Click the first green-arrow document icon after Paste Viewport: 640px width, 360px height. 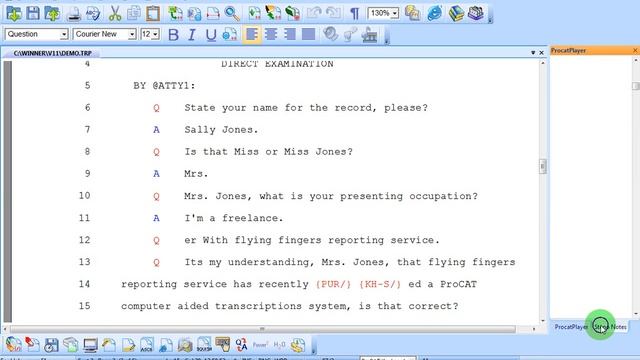click(176, 13)
